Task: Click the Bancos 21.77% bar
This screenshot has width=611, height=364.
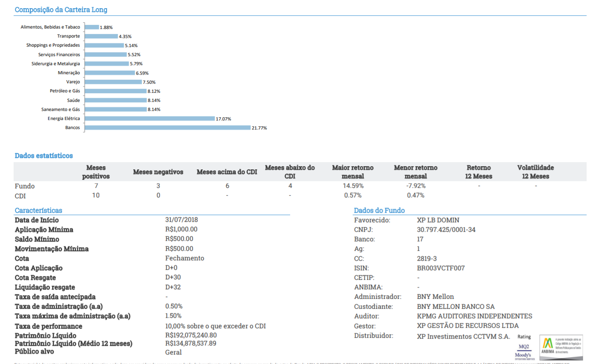Action: tap(167, 128)
